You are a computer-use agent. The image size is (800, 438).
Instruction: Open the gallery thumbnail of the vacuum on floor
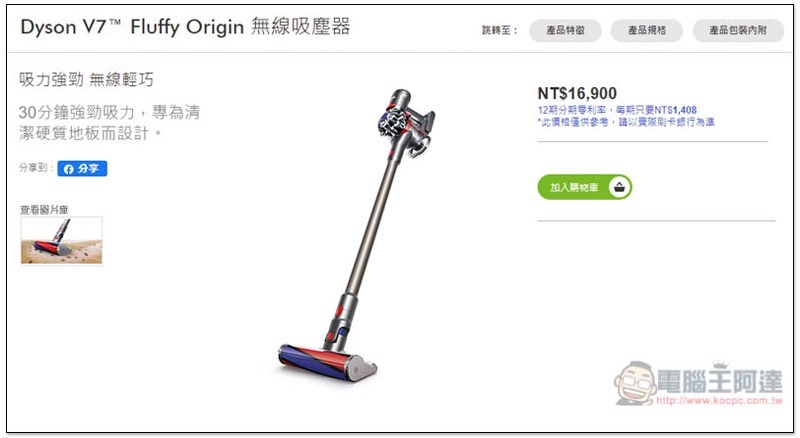[x=61, y=240]
